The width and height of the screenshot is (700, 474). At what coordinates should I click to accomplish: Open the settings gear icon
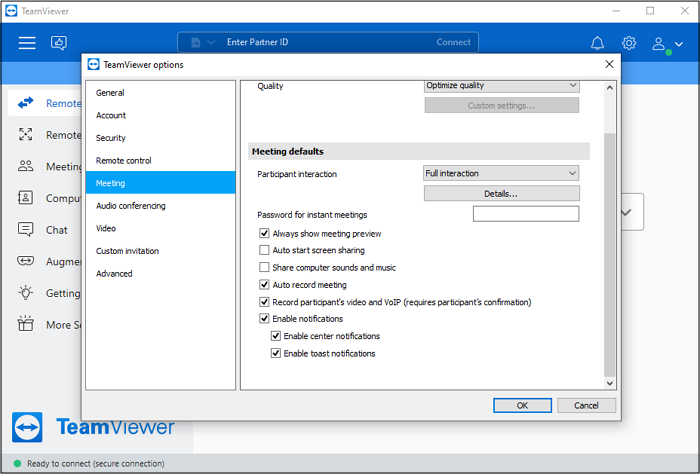pos(629,43)
